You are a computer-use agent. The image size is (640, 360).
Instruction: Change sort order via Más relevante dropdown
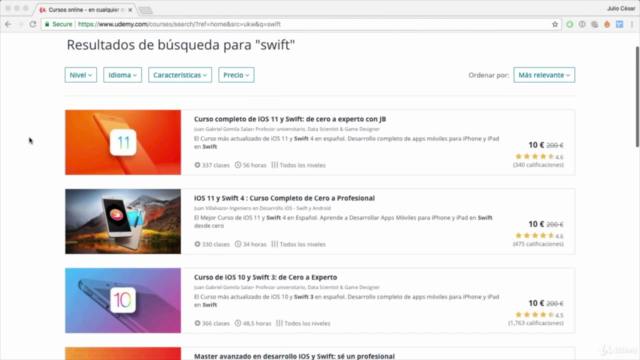544,75
